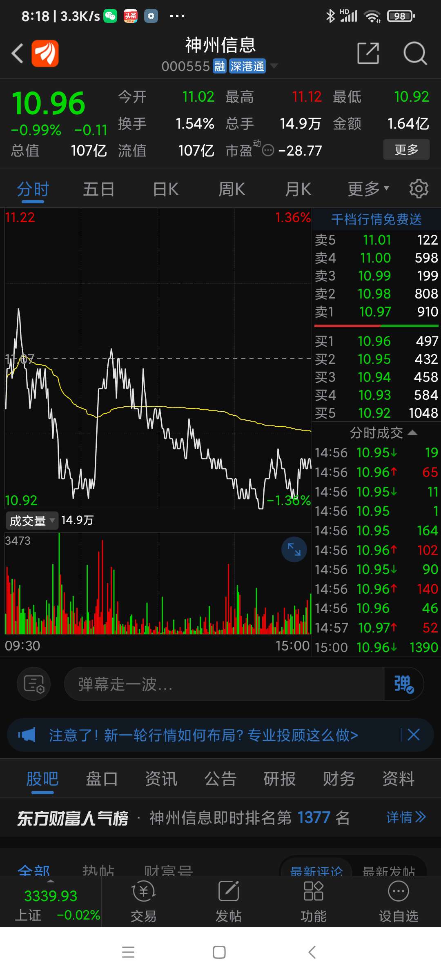This screenshot has height=980, width=441.
Task: Collapse the 分时成交 list arrow
Action: 412,432
